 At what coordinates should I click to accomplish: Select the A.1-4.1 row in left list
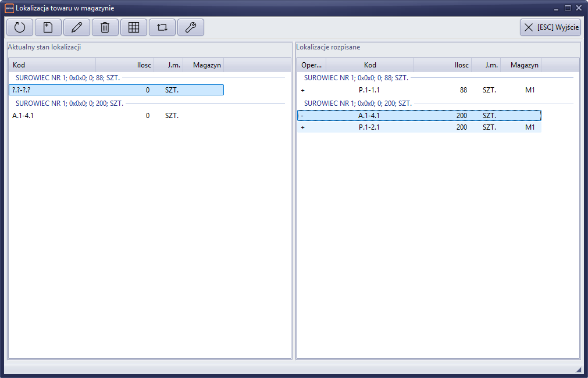pos(116,116)
